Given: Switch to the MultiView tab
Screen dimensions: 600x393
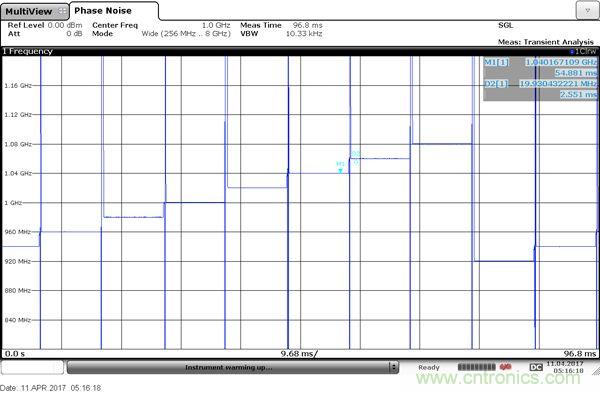Looking at the screenshot, I should (x=34, y=11).
